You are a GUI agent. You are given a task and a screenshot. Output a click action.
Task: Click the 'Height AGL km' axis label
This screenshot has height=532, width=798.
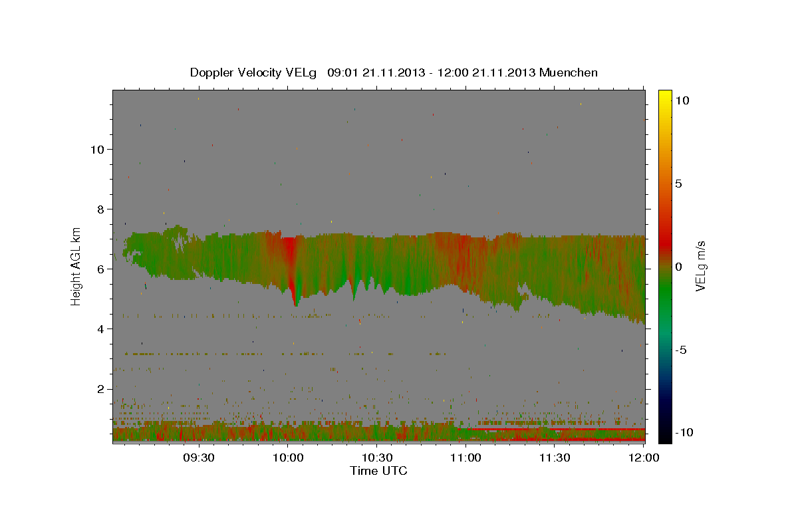pos(76,266)
